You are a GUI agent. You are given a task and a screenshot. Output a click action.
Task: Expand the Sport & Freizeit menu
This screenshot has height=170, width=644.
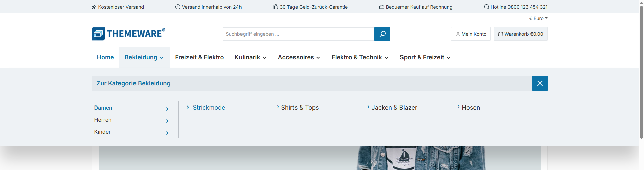click(425, 57)
